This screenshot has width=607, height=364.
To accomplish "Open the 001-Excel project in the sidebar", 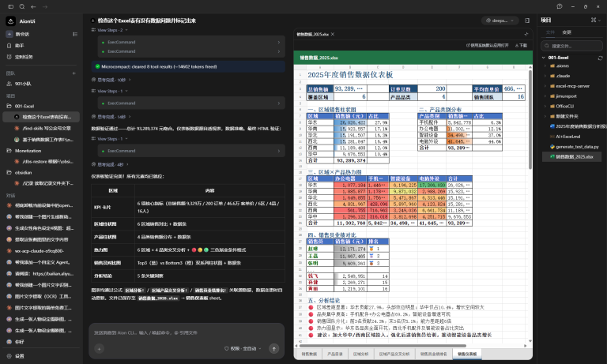I will [x=42, y=106].
